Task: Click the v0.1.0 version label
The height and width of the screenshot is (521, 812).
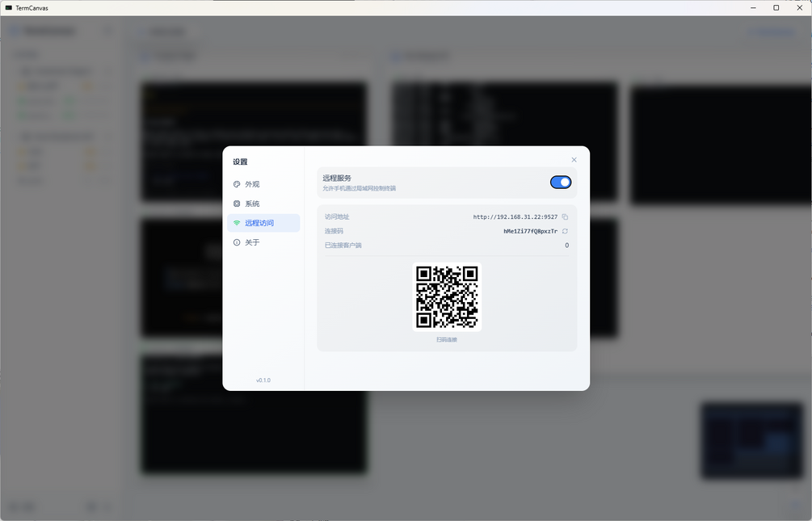Action: coord(263,380)
